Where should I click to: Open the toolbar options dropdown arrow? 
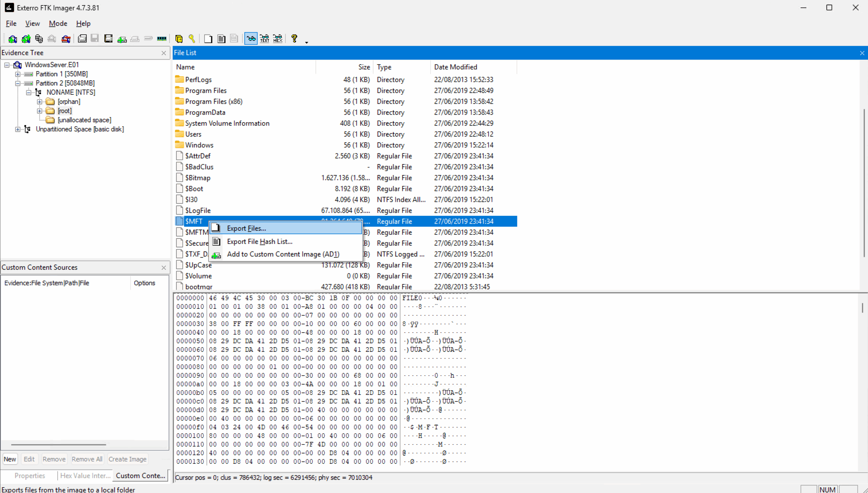[307, 42]
